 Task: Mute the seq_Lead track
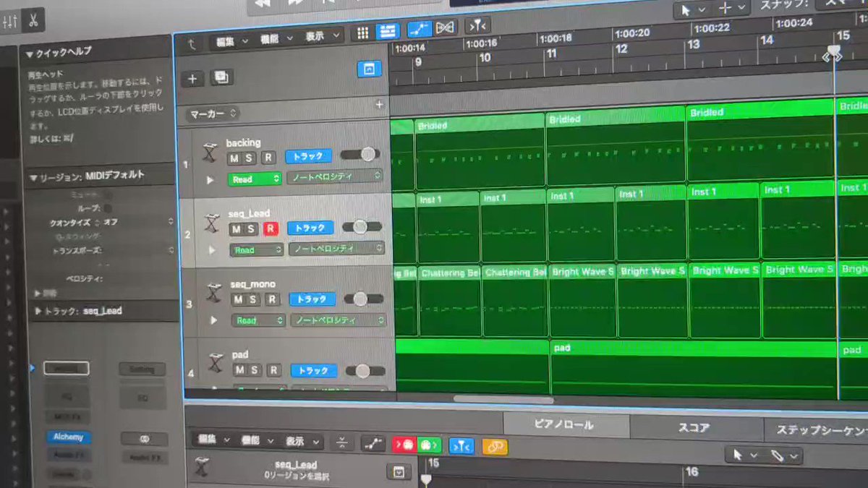[x=236, y=229]
